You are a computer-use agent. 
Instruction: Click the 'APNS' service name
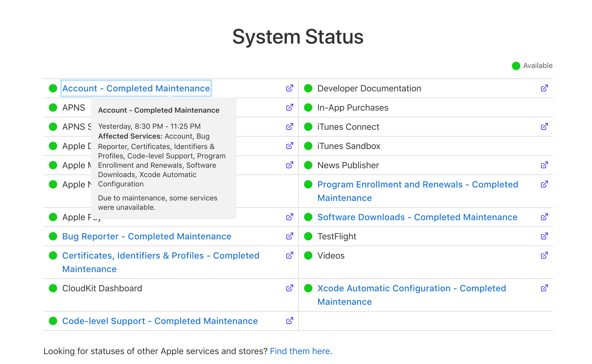coord(74,107)
